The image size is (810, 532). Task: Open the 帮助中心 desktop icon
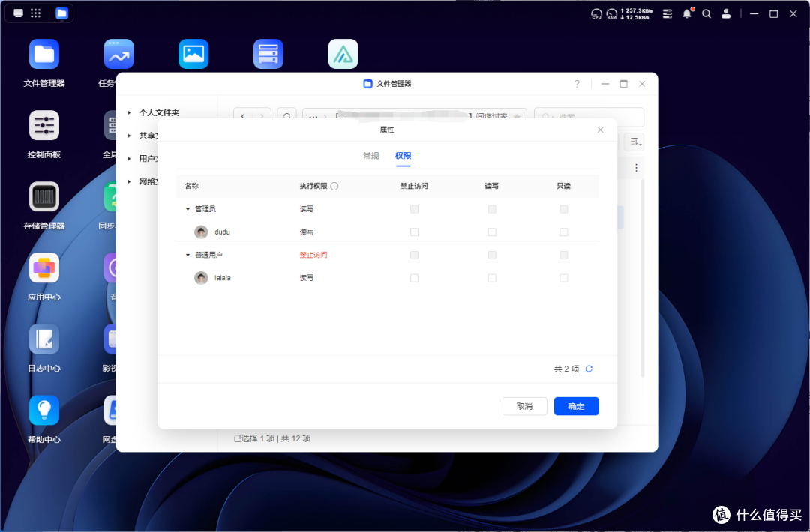44,410
